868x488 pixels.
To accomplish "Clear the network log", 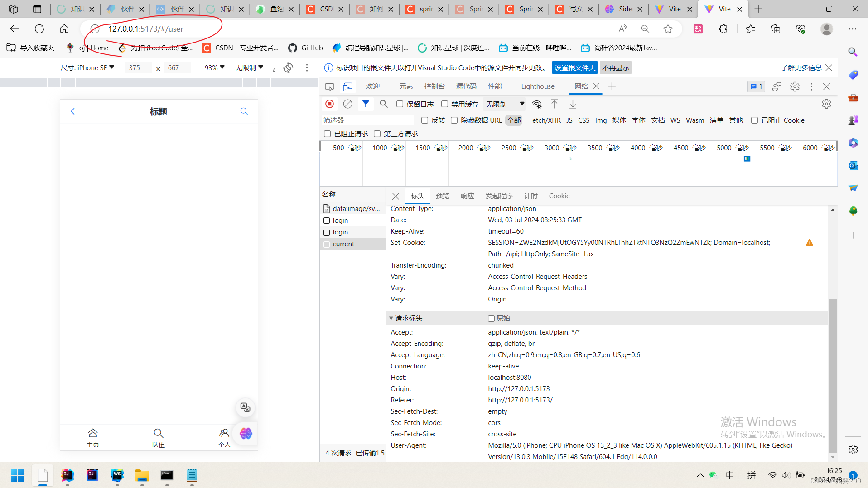I will 347,104.
